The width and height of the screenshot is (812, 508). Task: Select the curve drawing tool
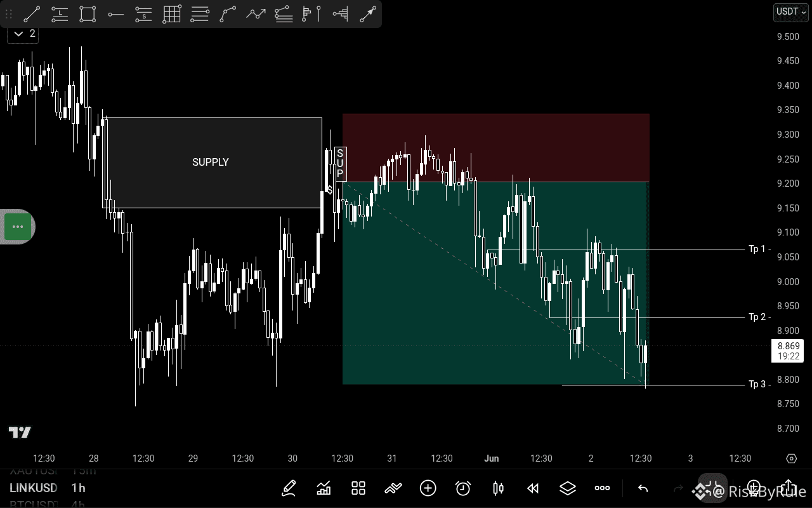point(228,13)
